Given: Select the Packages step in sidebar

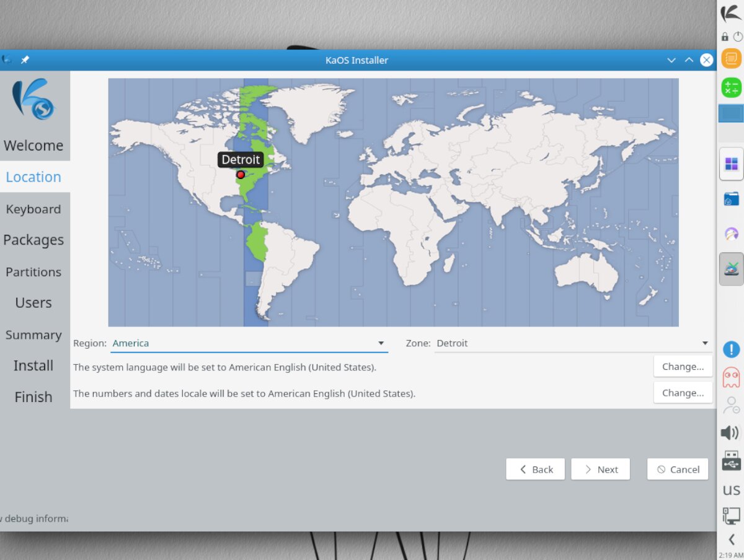Looking at the screenshot, I should click(33, 240).
